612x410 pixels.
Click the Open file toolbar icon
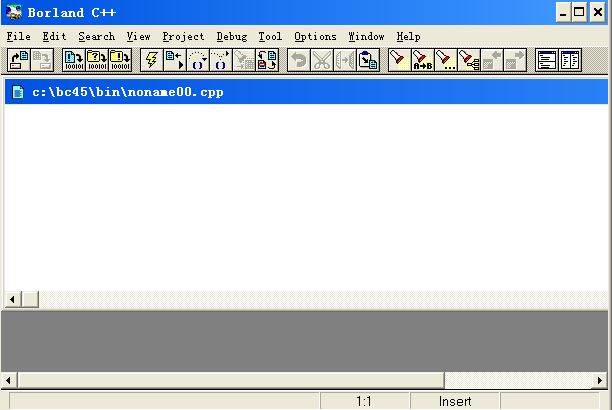click(x=19, y=60)
